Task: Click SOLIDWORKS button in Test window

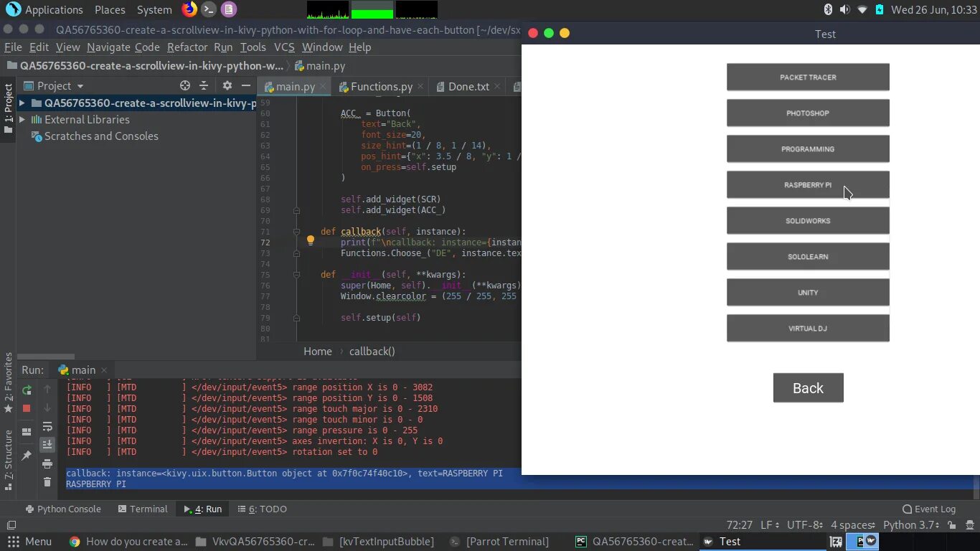Action: click(x=808, y=220)
